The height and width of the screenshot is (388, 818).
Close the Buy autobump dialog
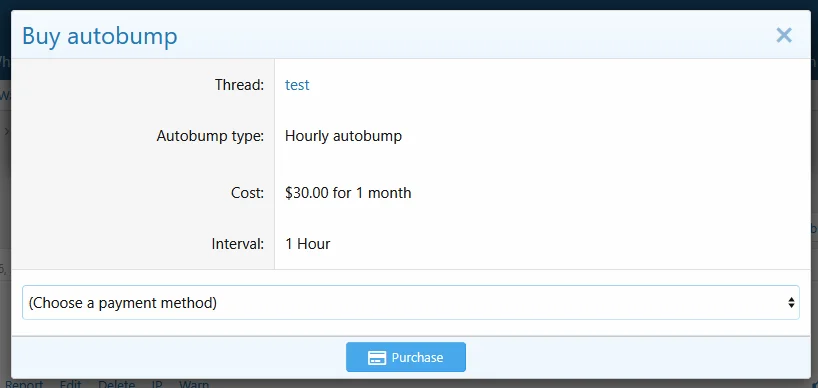(784, 35)
